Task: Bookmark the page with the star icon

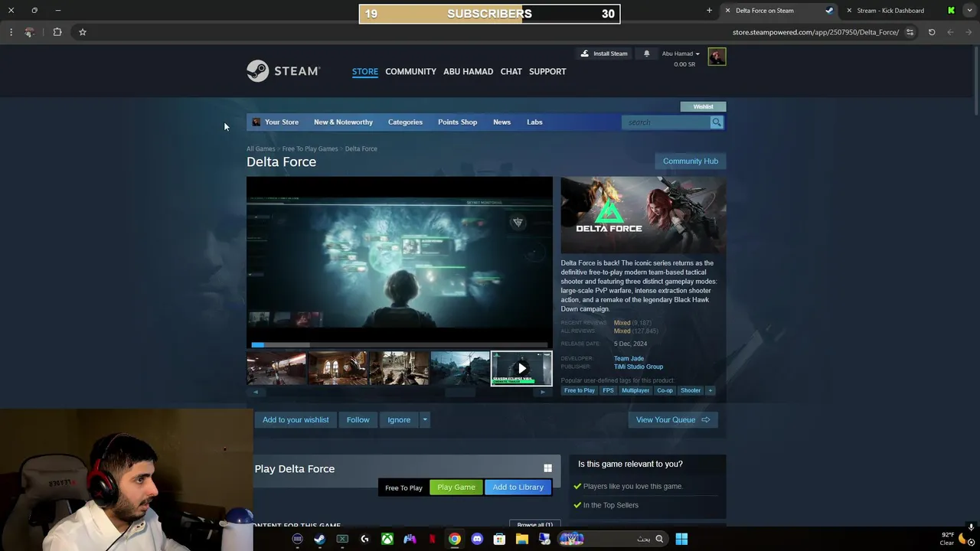Action: (x=83, y=32)
